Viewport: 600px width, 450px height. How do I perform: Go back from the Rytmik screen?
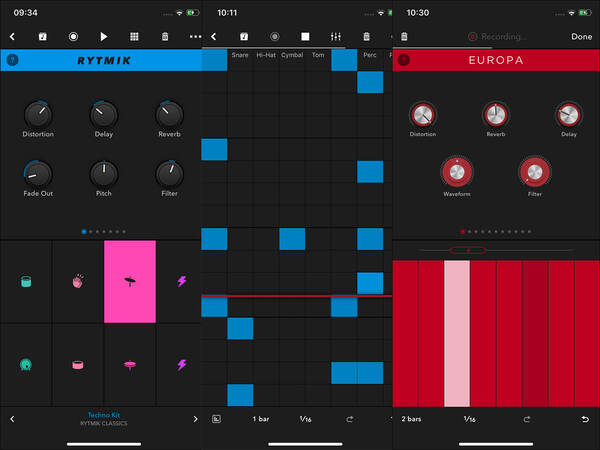(12, 36)
